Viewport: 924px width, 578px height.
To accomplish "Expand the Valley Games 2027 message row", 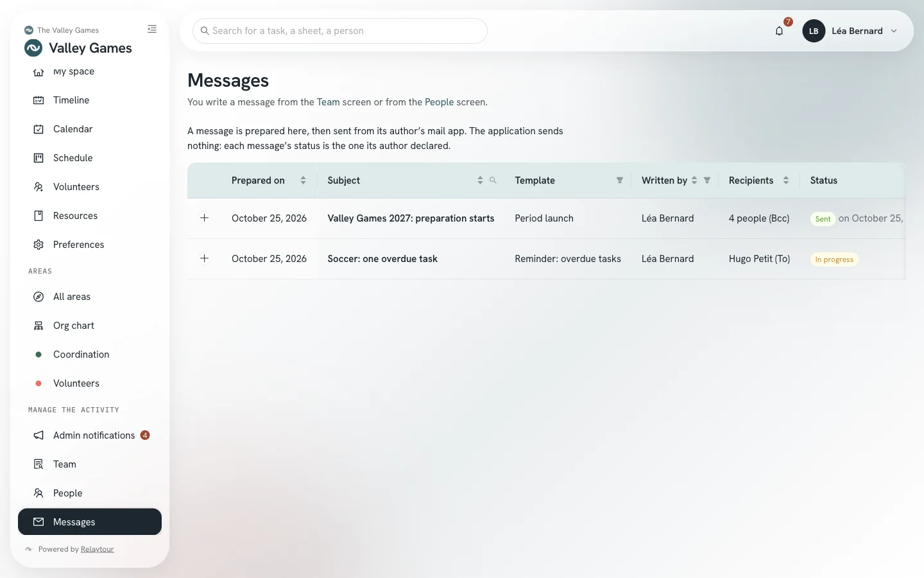I will coord(205,218).
